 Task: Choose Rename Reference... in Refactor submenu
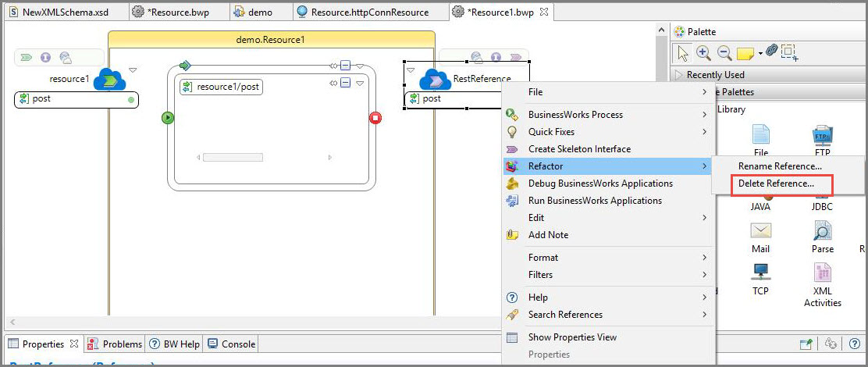tap(780, 166)
